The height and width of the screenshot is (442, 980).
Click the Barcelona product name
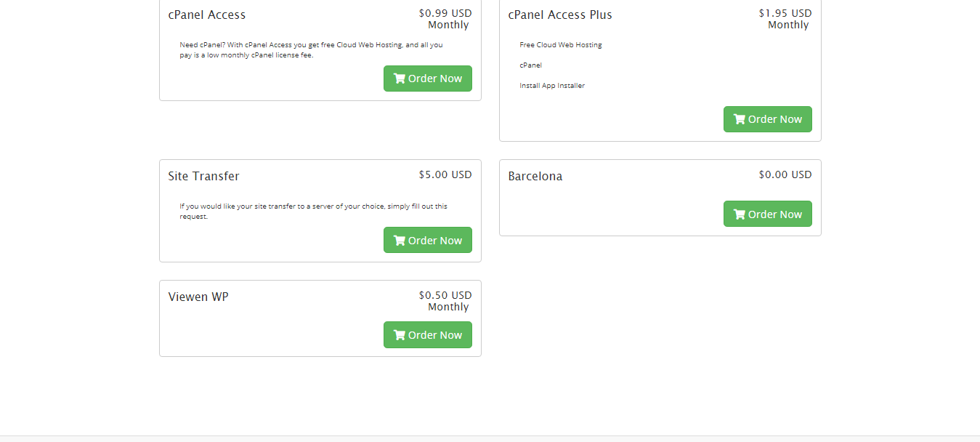[x=535, y=176]
